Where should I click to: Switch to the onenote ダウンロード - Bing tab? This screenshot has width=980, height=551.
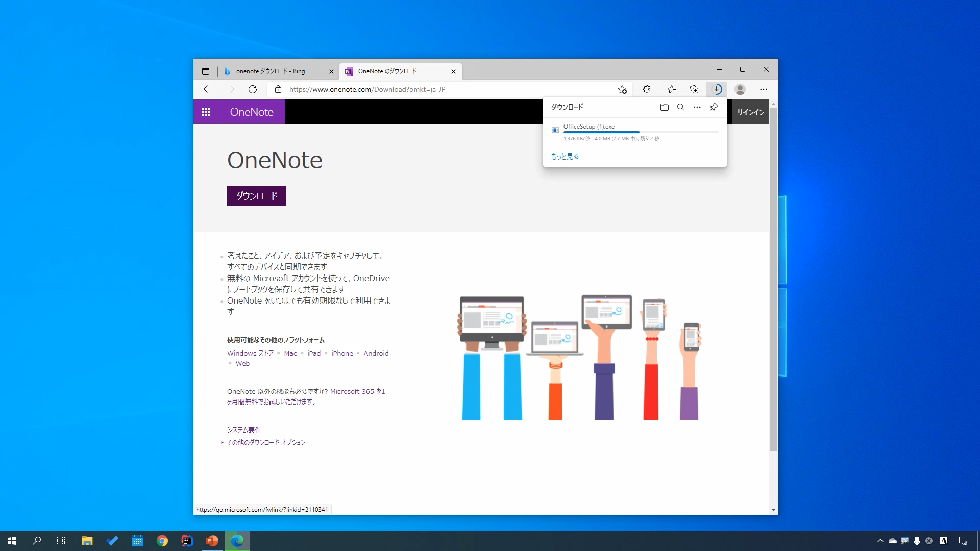(279, 71)
